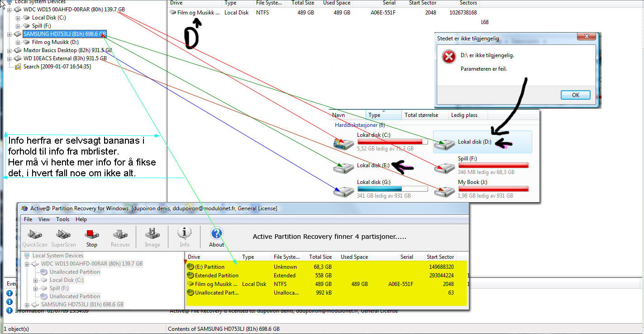Click 'Contents of SAMSUNG HD753LJ' status bar text

[224, 329]
